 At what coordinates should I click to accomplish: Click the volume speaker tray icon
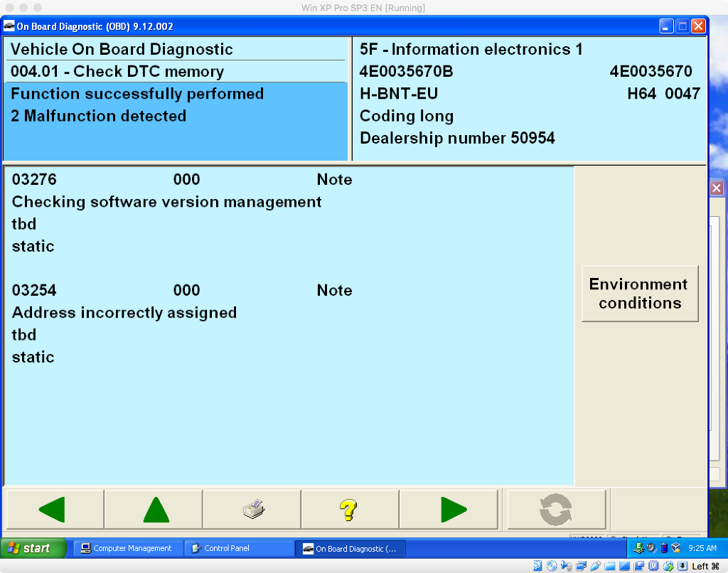[x=651, y=548]
